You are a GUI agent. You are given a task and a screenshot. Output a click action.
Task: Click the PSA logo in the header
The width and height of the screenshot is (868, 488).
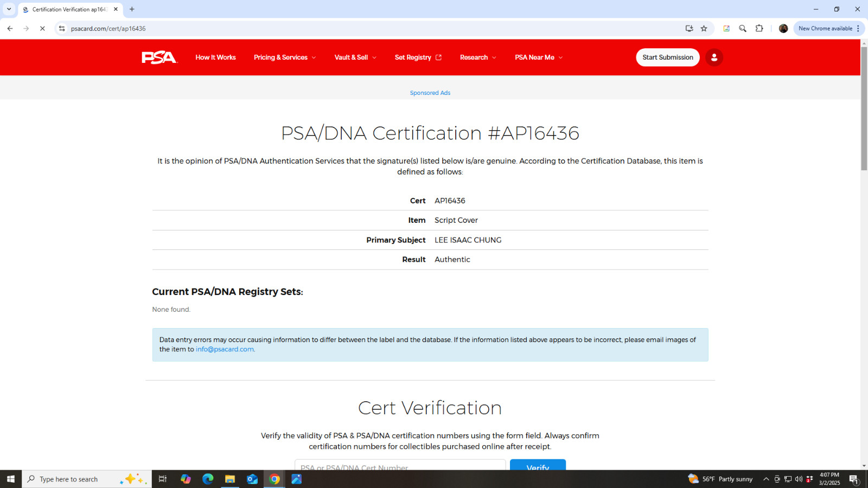[159, 57]
